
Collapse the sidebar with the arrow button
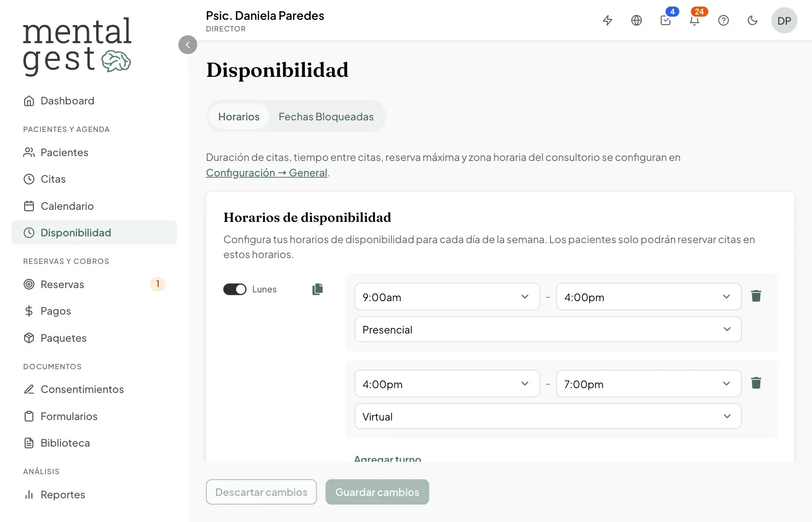(x=188, y=44)
